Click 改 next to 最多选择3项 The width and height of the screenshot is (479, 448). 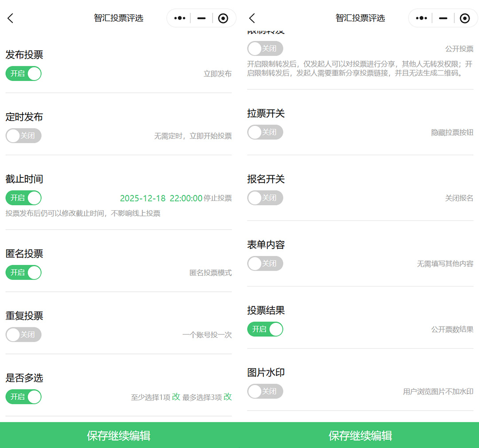pyautogui.click(x=228, y=397)
